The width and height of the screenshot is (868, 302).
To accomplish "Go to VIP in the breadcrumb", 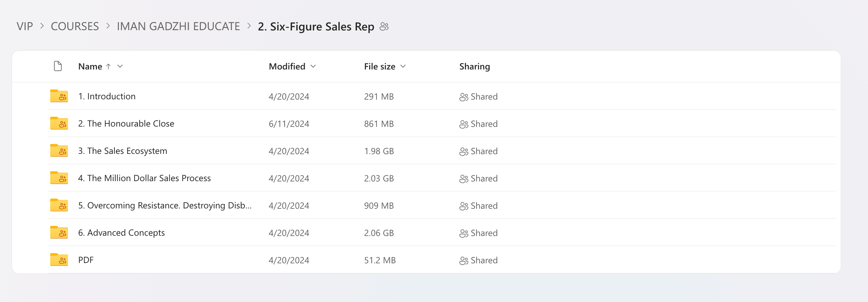I will 24,26.
